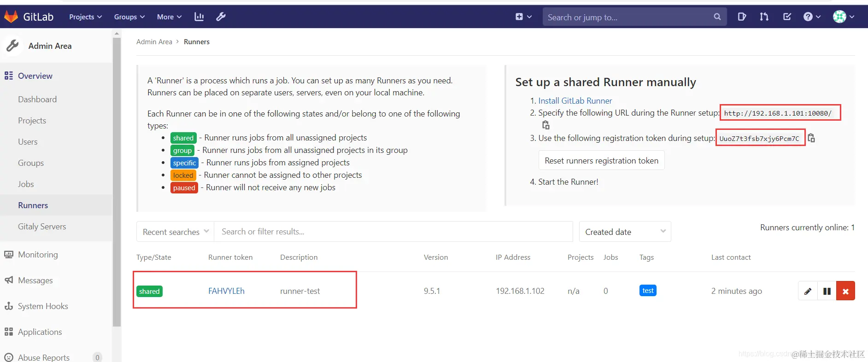Click the shared badge in runner row

(x=149, y=292)
